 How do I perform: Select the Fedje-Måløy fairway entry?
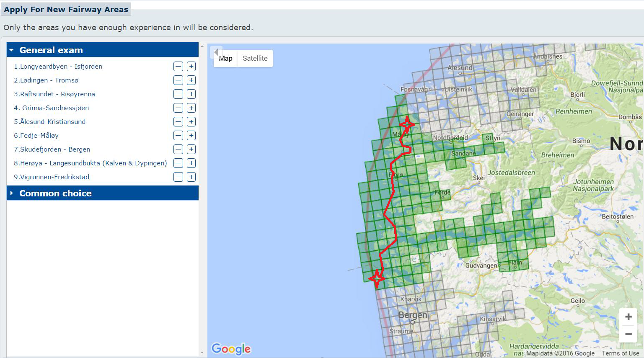[36, 136]
